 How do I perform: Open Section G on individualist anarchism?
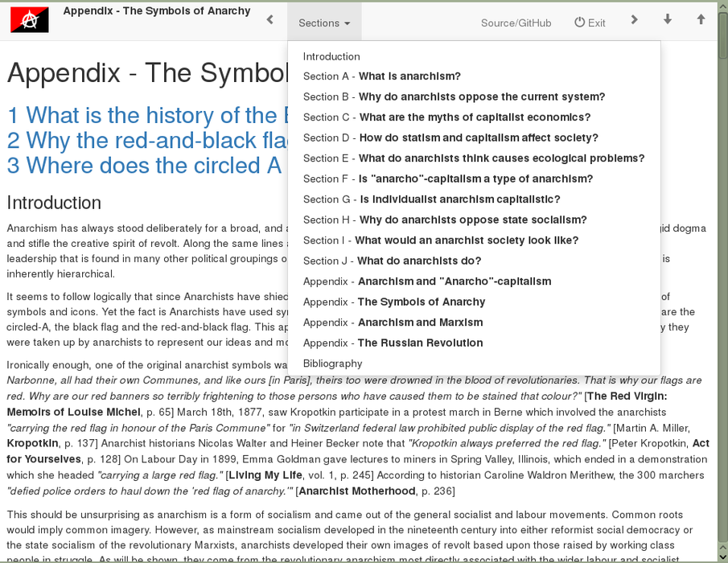(431, 199)
